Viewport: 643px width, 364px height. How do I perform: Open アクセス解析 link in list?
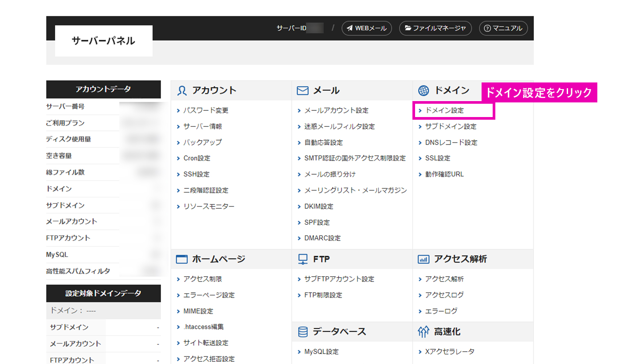click(x=444, y=279)
